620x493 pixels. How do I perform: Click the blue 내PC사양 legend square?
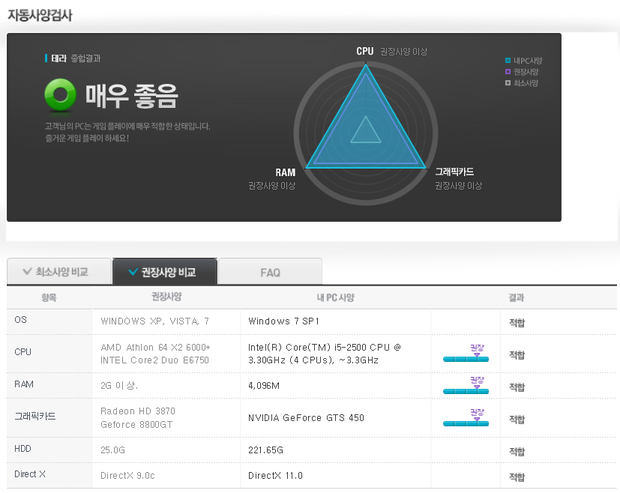508,61
